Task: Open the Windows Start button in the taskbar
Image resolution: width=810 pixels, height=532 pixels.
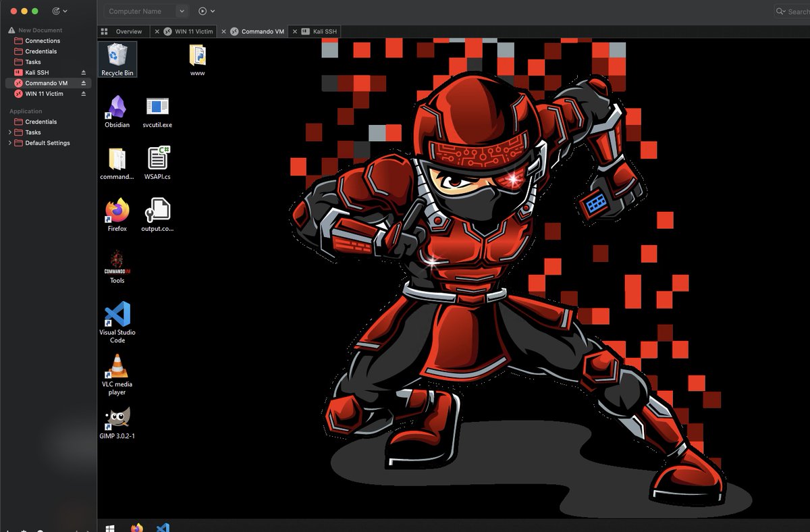Action: pyautogui.click(x=110, y=528)
